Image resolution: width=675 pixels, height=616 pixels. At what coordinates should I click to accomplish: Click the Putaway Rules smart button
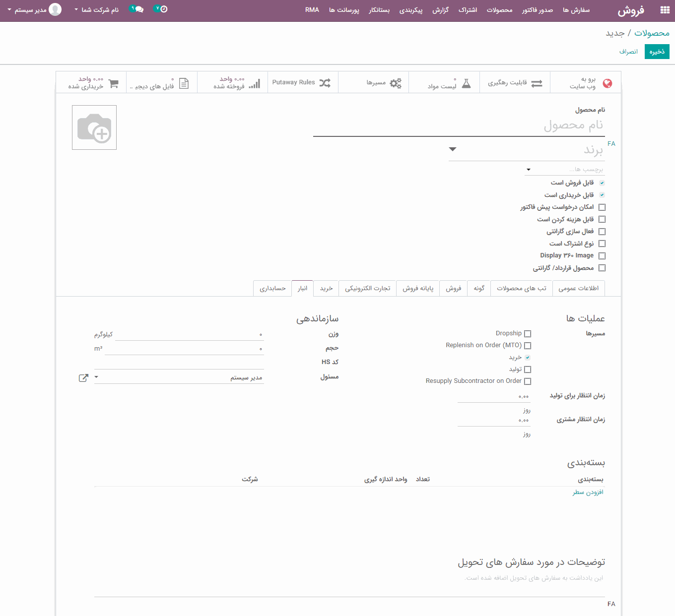303,82
